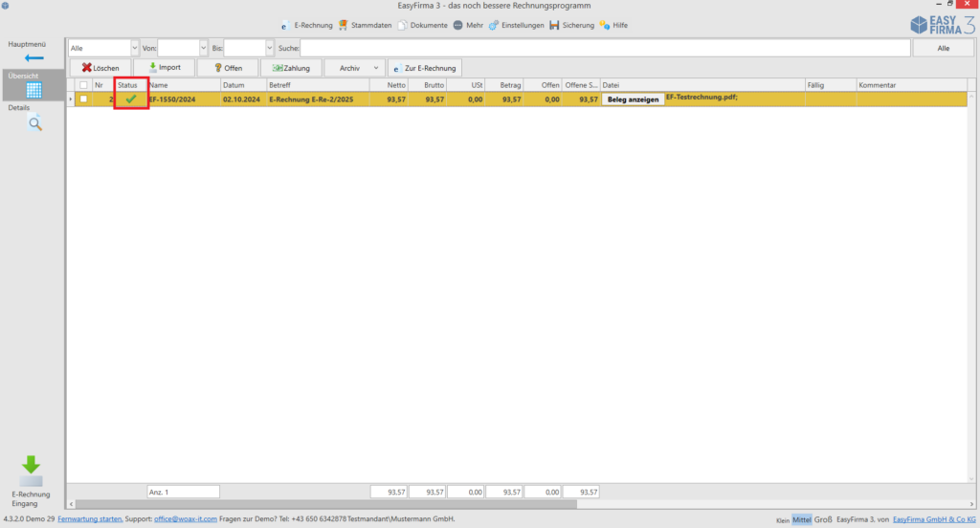The height and width of the screenshot is (528, 980).
Task: Expand the Archiv dropdown
Action: click(x=375, y=68)
